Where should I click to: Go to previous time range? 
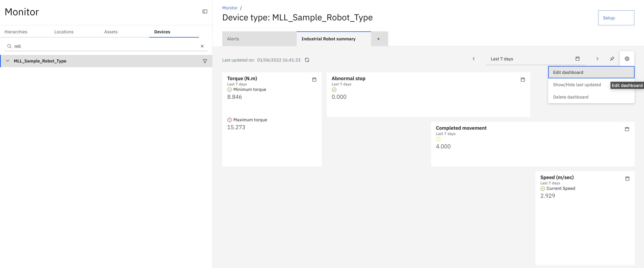[474, 59]
